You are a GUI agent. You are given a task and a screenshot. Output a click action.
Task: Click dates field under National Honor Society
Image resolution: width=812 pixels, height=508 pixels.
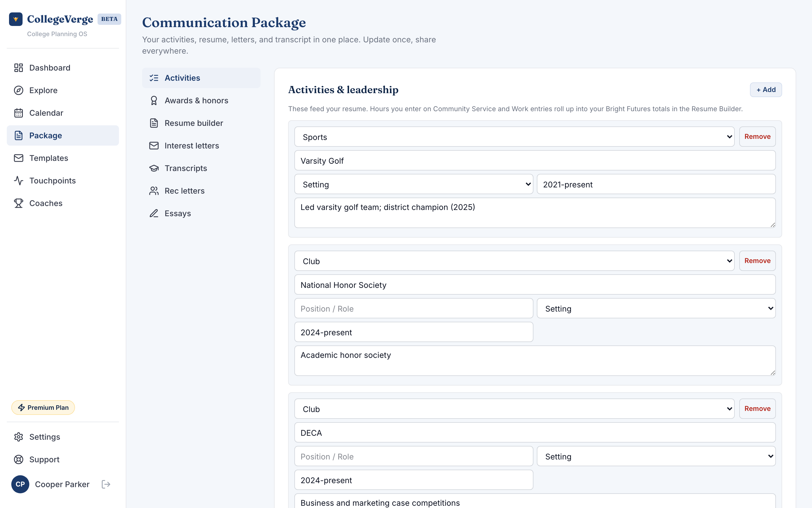click(414, 332)
